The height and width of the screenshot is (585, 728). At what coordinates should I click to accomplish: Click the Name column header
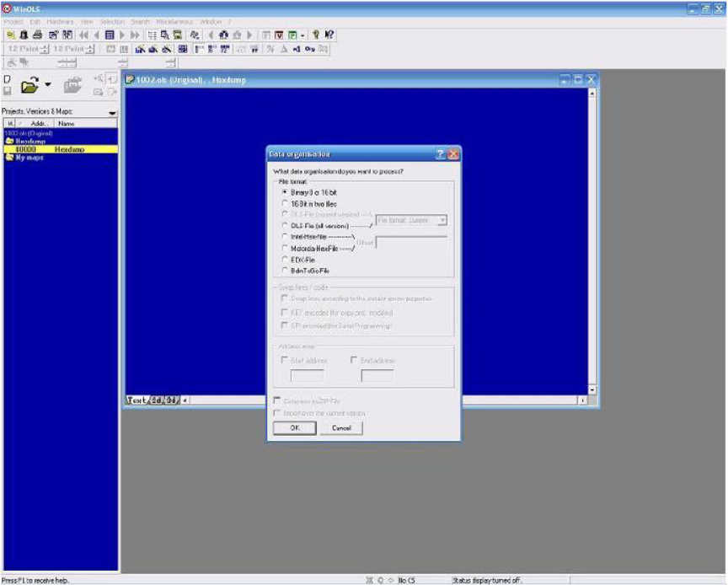pos(85,123)
